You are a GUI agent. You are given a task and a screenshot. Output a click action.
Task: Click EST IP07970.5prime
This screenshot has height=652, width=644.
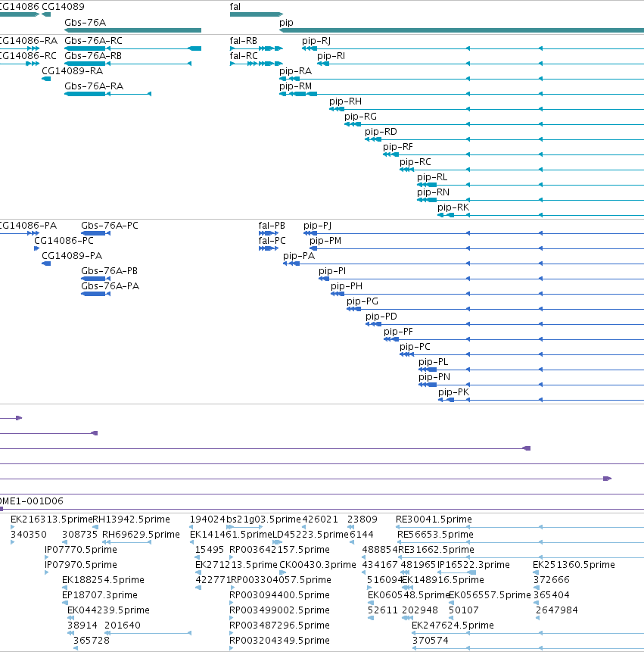[x=81, y=565]
